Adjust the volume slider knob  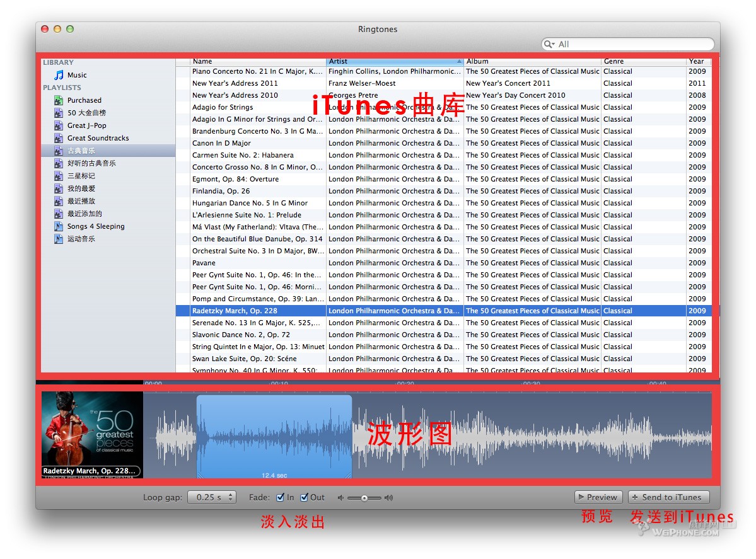click(364, 497)
